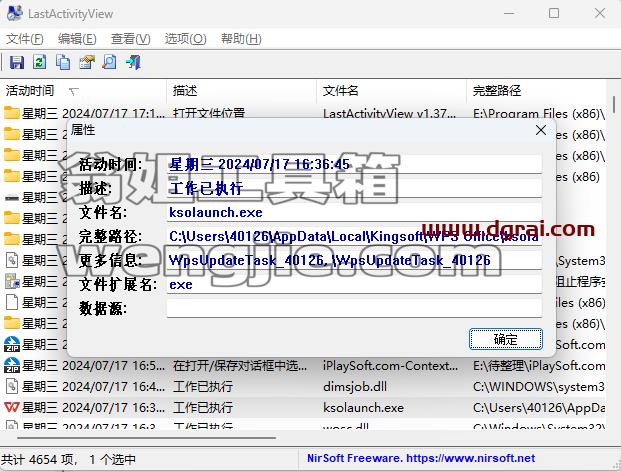This screenshot has width=621, height=472.
Task: Click the 文件名 field showing ksolaunch.exe
Action: click(354, 212)
